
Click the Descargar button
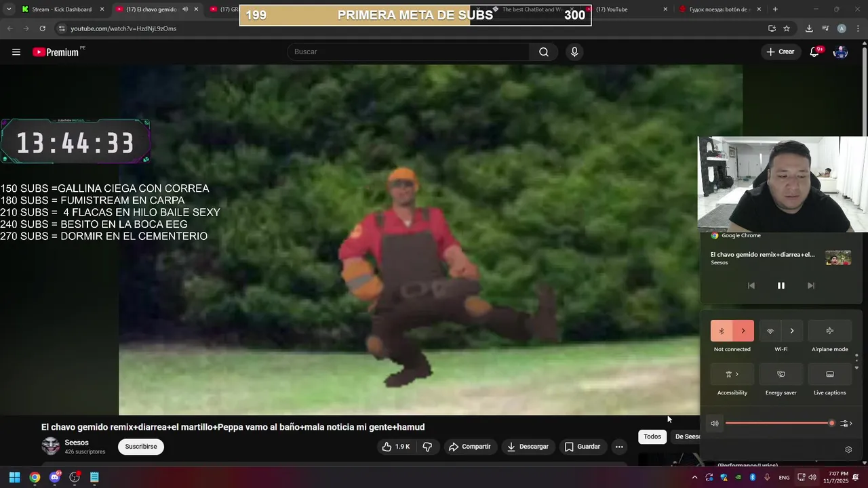point(528,447)
